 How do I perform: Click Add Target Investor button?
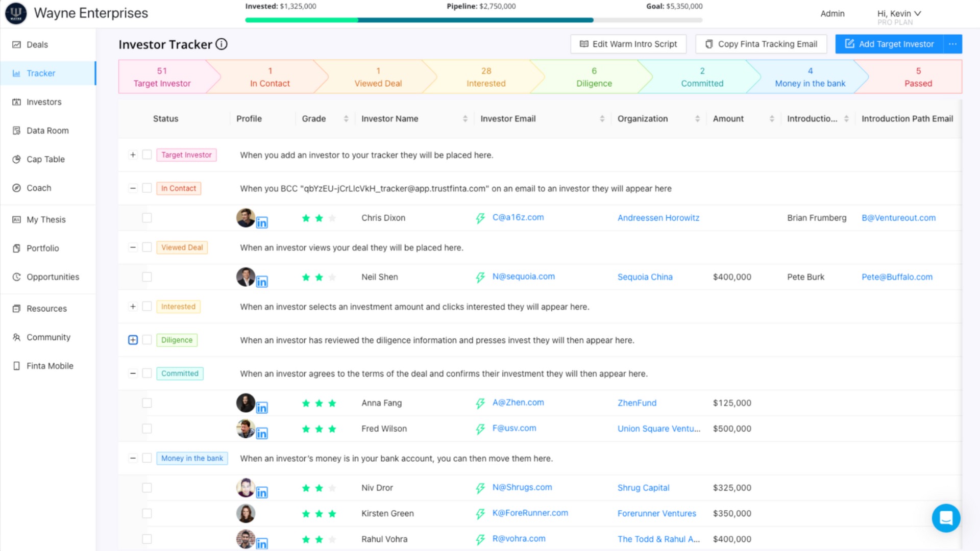coord(889,44)
